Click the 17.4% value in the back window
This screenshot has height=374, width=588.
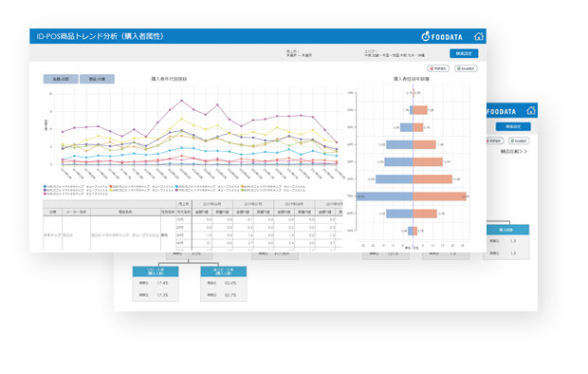click(x=162, y=283)
